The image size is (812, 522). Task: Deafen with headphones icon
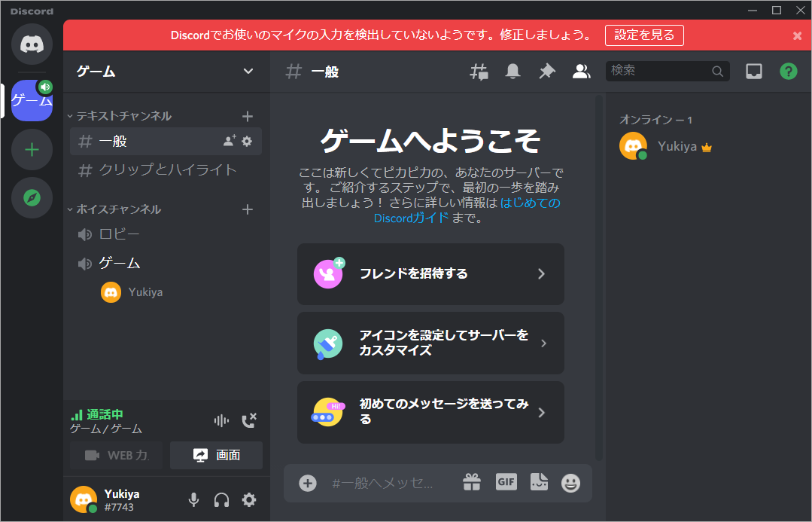(x=222, y=499)
